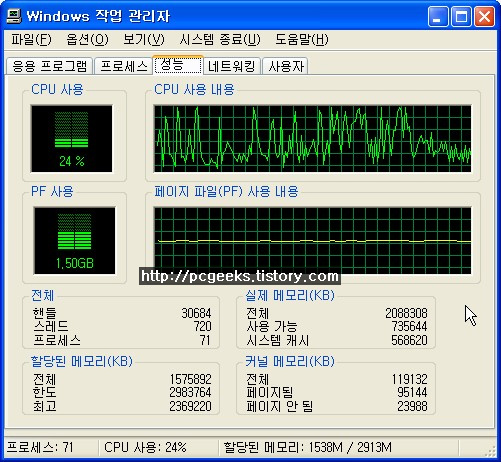Open the 도움말(H) menu
501x462 pixels.
point(302,40)
